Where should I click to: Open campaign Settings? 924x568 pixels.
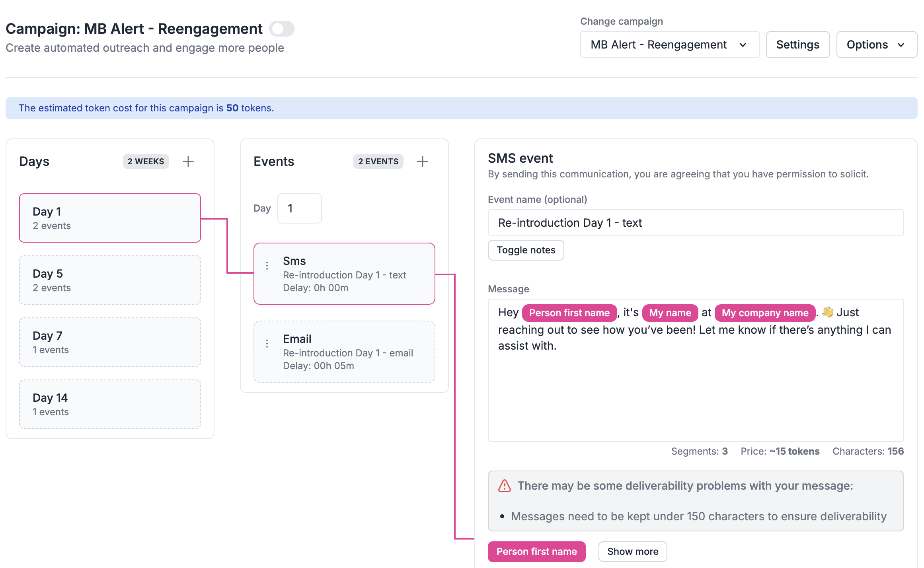click(x=797, y=44)
